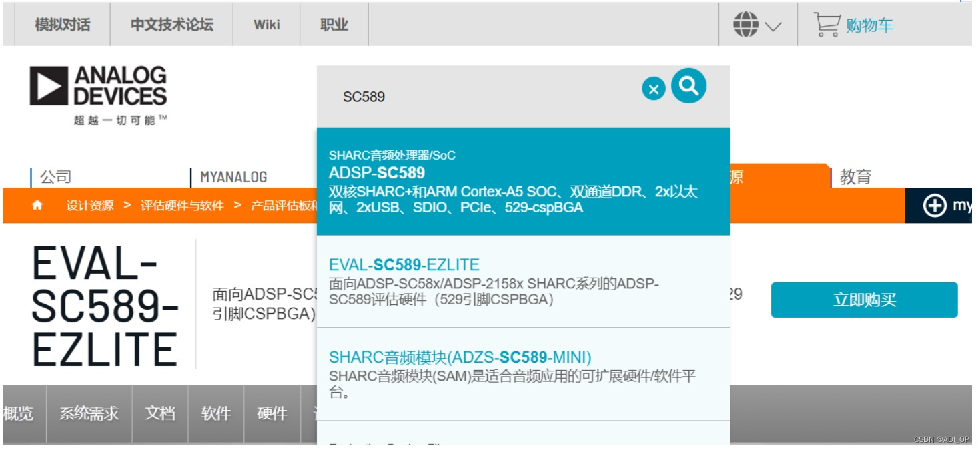Switch to the 系统需求 tab
This screenshot has width=980, height=450.
[89, 413]
